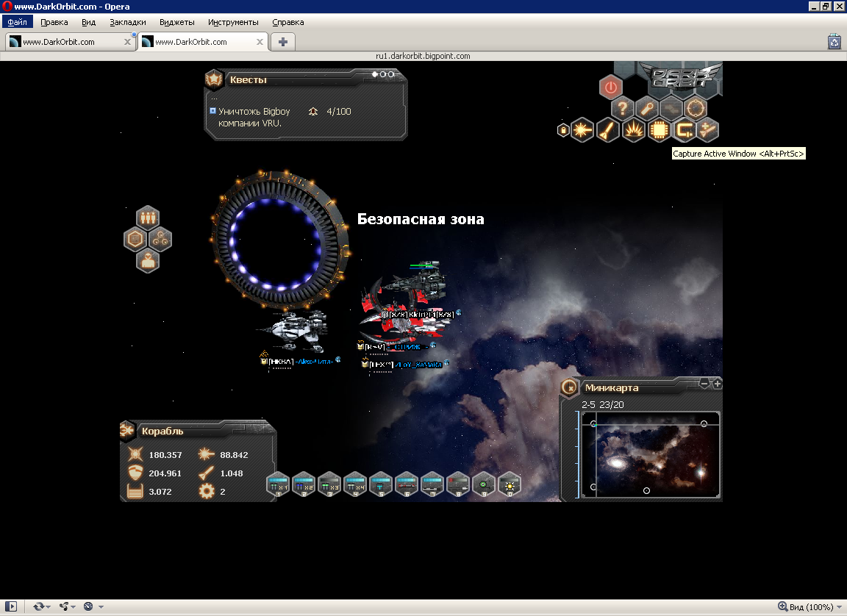Open the Opera Turbo gauge dropdown
Screen dimensions: 847x616
93,606
